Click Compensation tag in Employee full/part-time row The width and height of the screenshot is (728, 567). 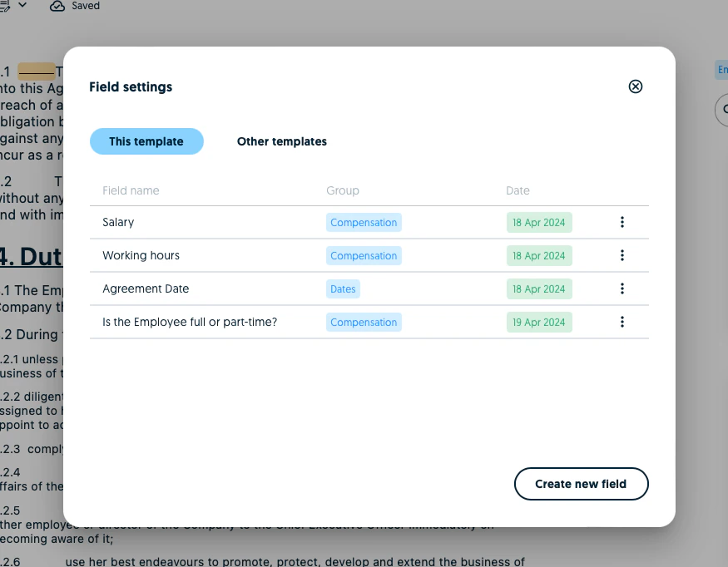364,322
